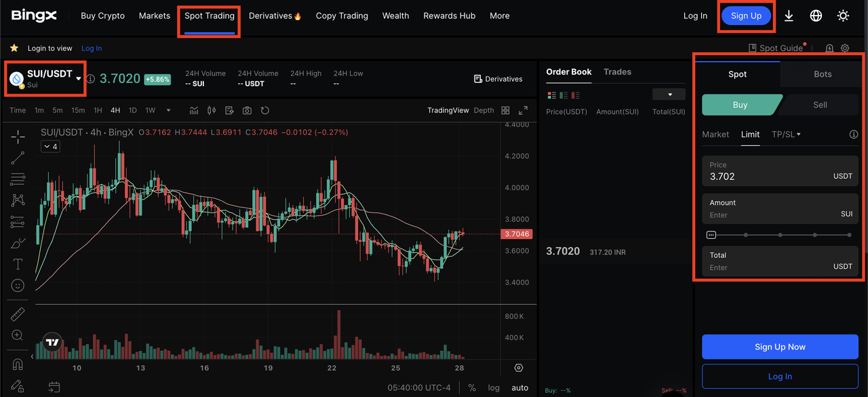Open the chart indicators icon
This screenshot has height=397, width=868.
pos(194,111)
